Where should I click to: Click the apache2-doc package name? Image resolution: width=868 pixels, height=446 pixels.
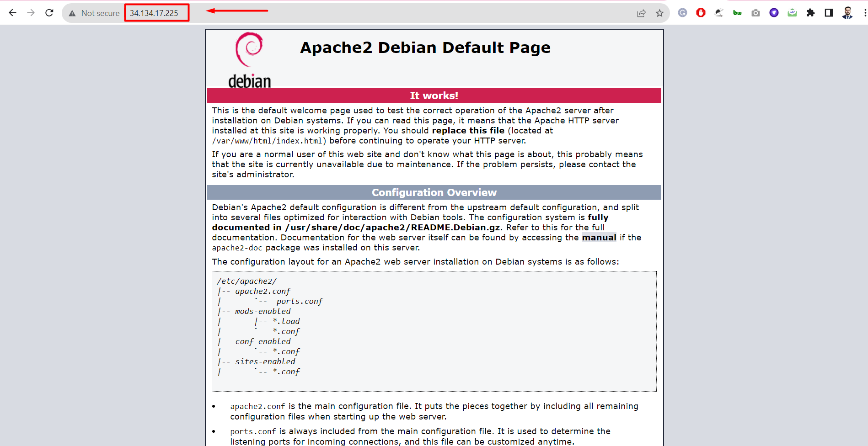tap(237, 248)
